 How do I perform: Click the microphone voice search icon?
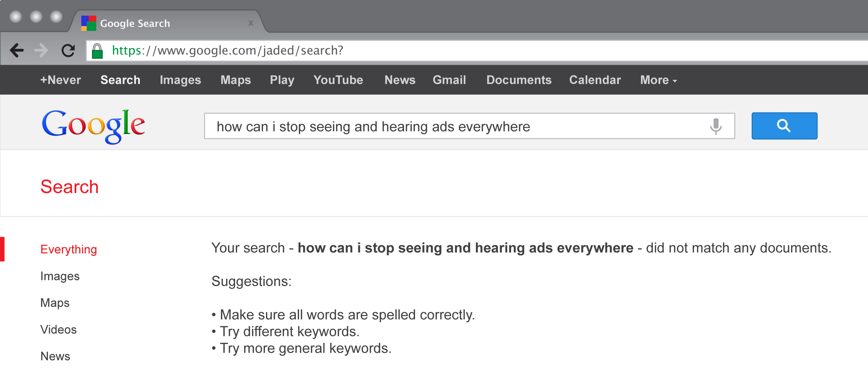(x=716, y=126)
